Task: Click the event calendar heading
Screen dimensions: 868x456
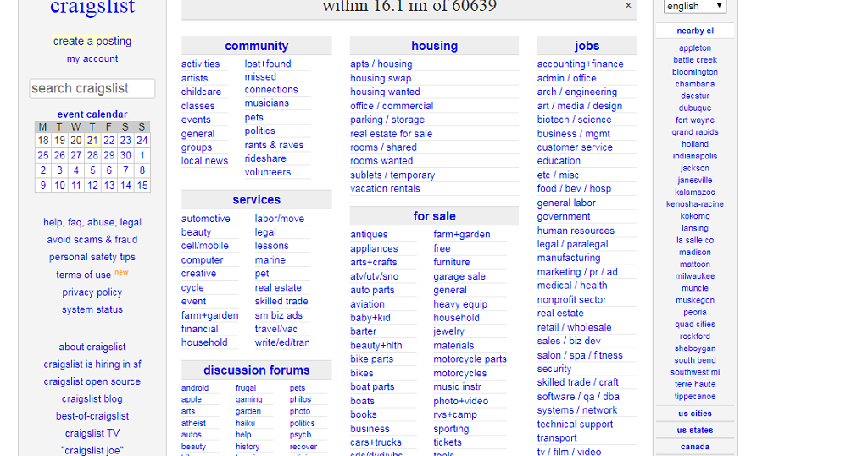Action: point(92,114)
